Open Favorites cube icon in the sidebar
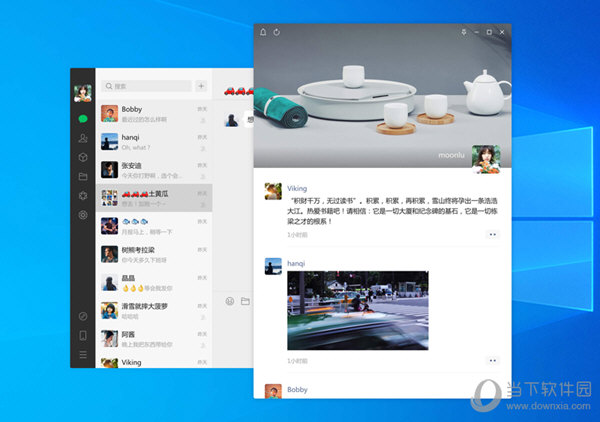 [82, 157]
